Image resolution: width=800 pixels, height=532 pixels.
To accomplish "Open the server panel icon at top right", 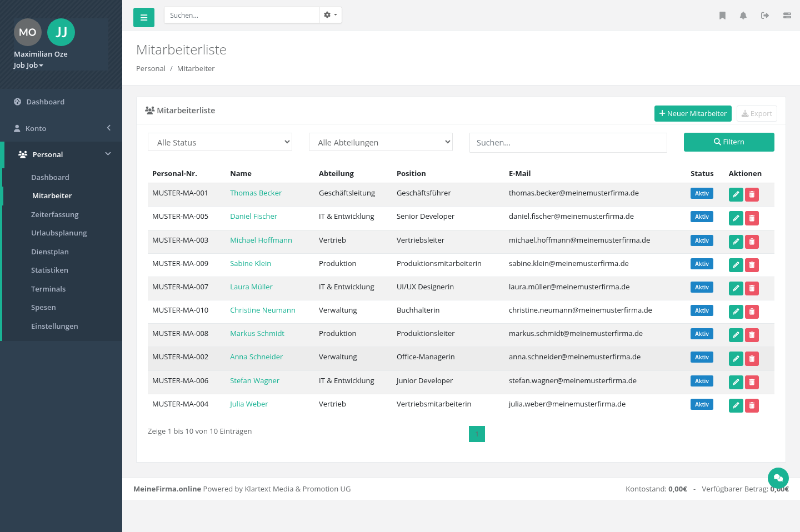I will point(787,16).
